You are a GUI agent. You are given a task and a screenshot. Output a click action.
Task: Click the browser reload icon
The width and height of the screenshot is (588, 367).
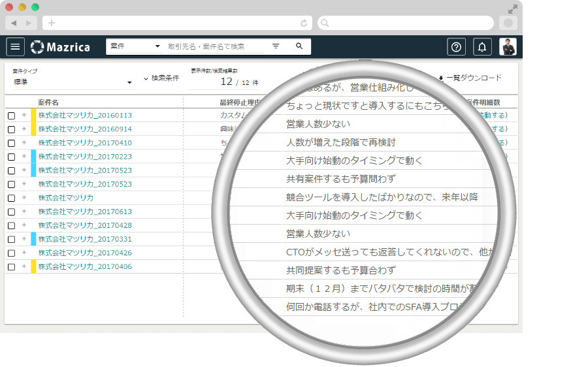[x=304, y=23]
